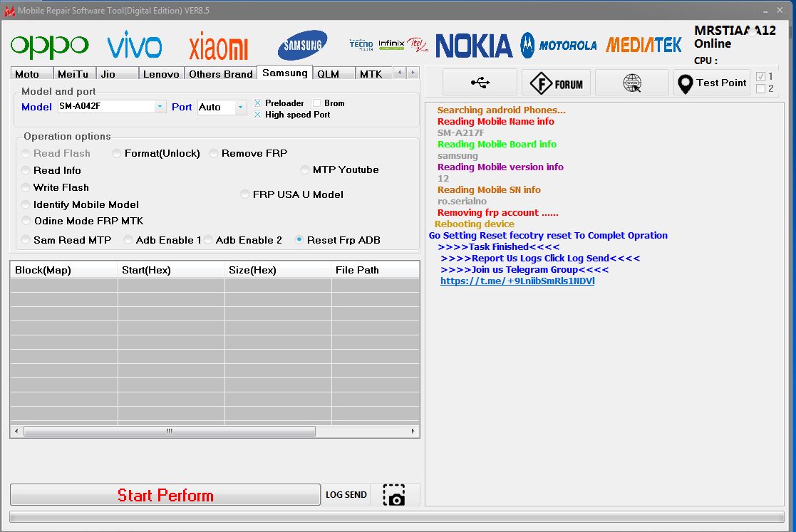Image resolution: width=796 pixels, height=532 pixels.
Task: Uncheck the High speed Port option
Action: pos(259,113)
